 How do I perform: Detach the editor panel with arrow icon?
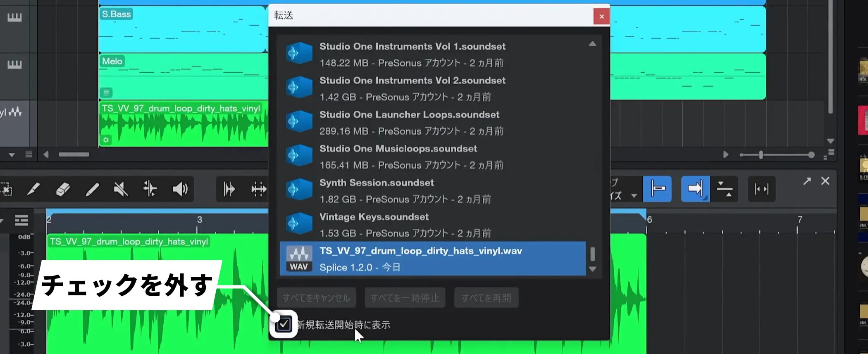click(807, 181)
